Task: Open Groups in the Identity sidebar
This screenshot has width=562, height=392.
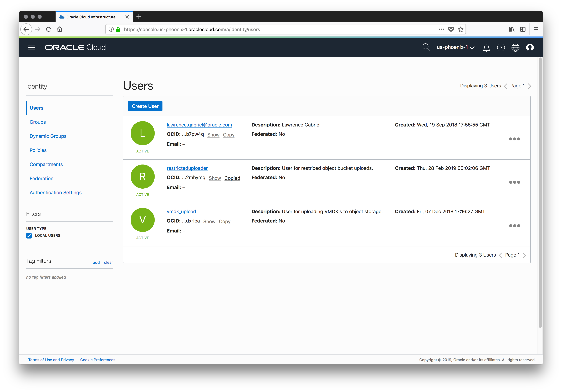Action: click(38, 122)
